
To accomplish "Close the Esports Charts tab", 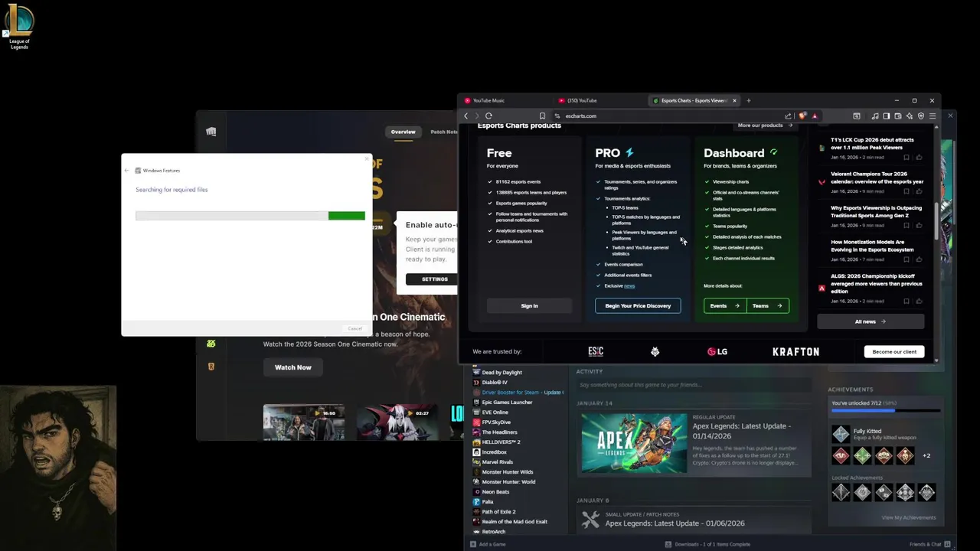I will (x=734, y=100).
